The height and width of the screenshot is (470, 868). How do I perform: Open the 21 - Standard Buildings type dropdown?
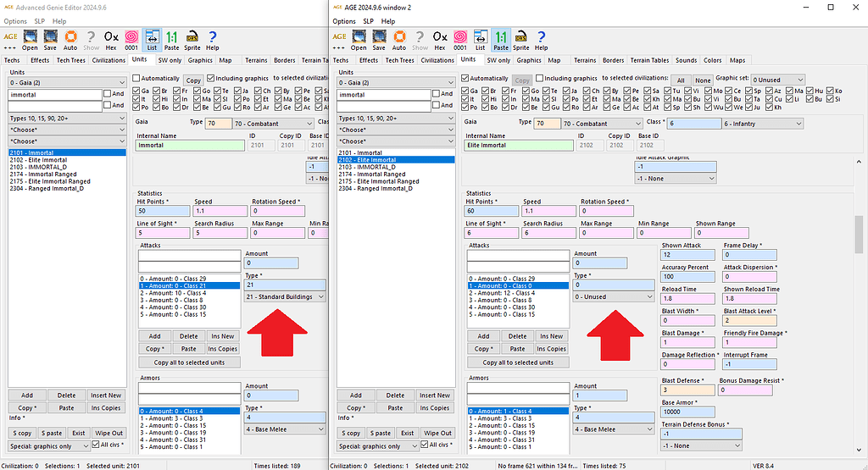[283, 297]
